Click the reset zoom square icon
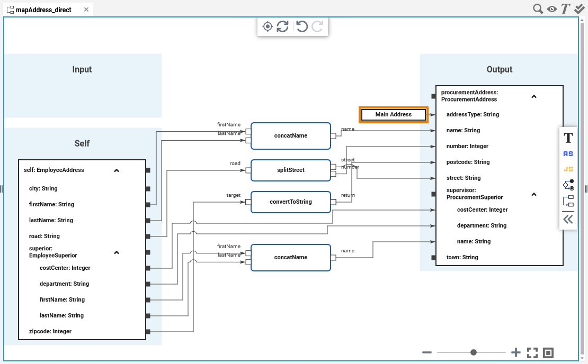Image resolution: width=588 pixels, height=364 pixels. [548, 353]
